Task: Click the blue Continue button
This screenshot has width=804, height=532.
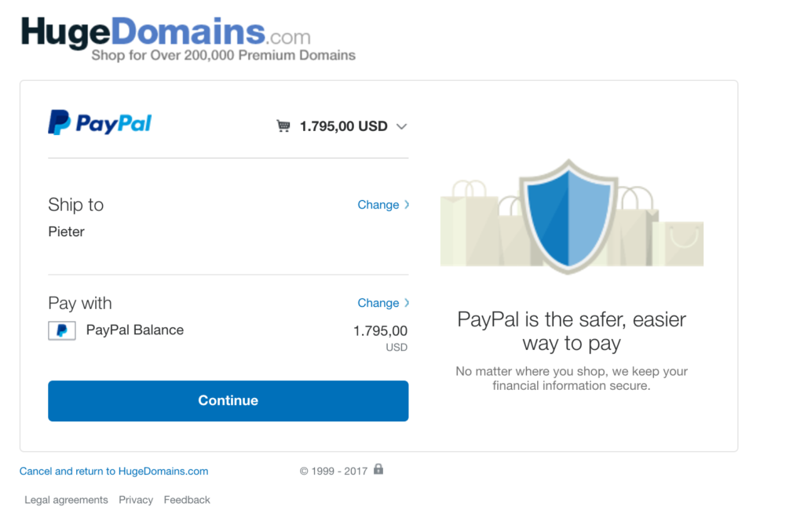Action: click(x=228, y=401)
